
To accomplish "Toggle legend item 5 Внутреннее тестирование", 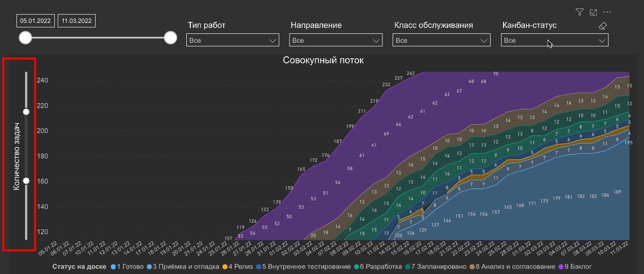I will (x=303, y=267).
